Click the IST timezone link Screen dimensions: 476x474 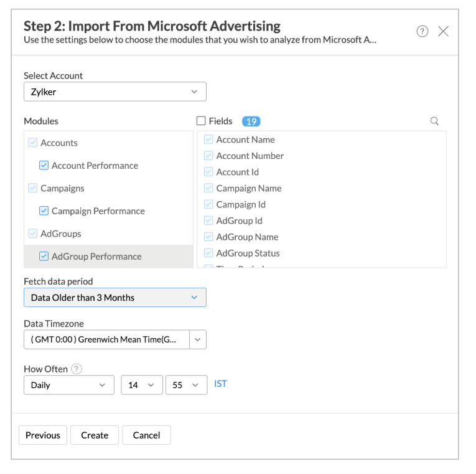(x=220, y=384)
